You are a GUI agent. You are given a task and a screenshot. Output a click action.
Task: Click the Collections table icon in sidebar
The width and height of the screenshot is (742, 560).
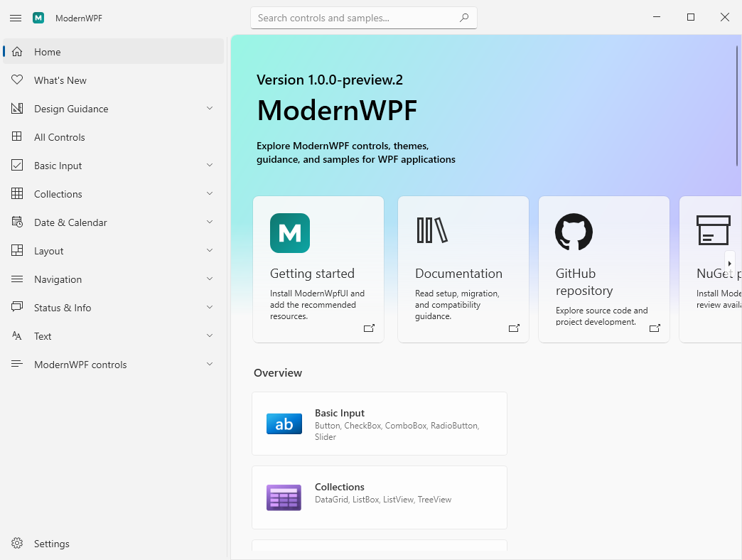(17, 193)
